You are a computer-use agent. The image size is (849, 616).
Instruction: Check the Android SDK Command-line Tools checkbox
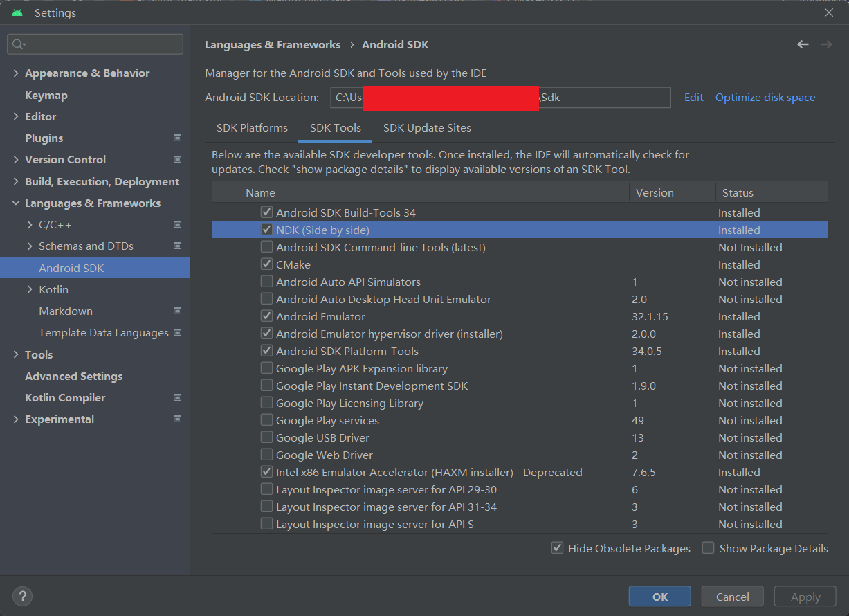coord(266,247)
